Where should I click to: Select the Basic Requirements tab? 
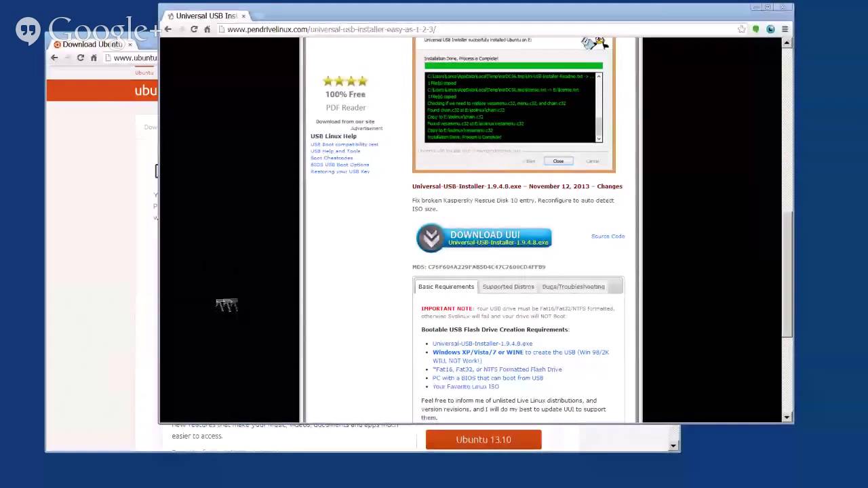446,287
